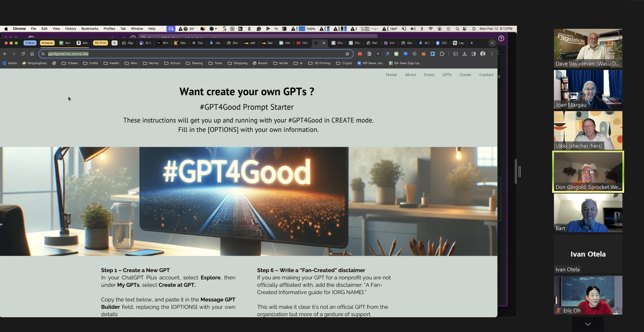Screen dimensions: 644x332
Task: Open the ShippingEasy bookmark
Action: coord(35,63)
